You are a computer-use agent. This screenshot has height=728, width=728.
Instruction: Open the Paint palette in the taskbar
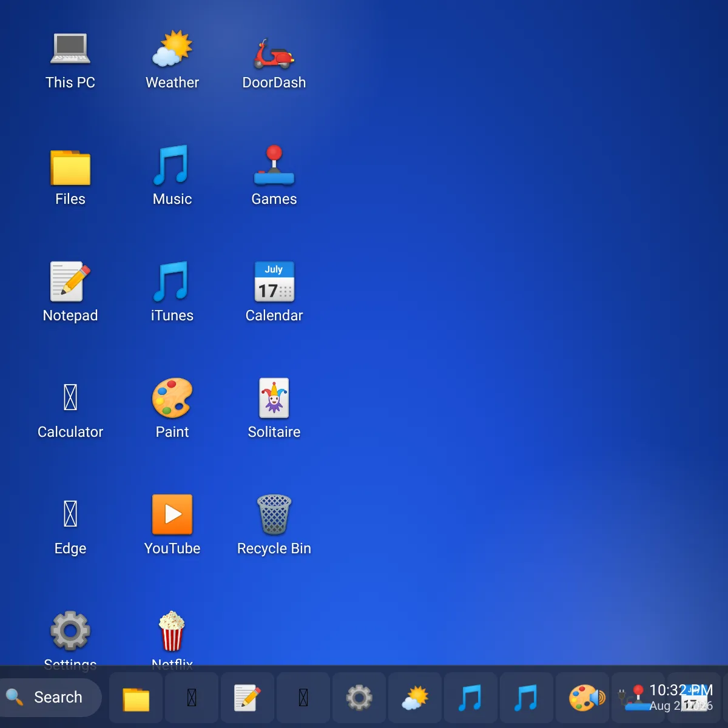[x=582, y=698]
